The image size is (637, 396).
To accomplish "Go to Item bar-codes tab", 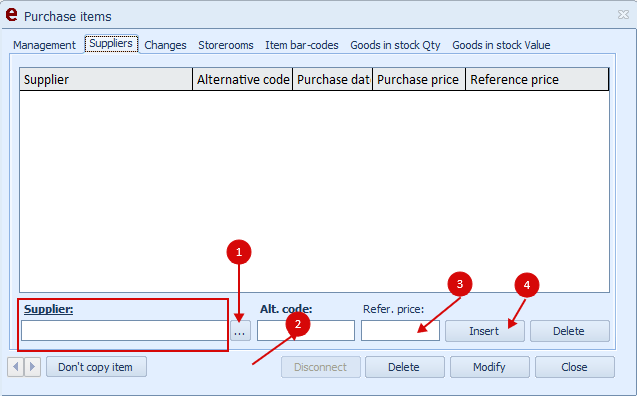I will point(302,45).
